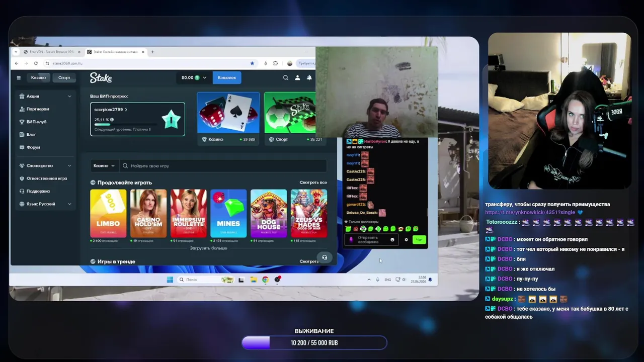Open the Zeus vs Hades game thumbnail

[x=309, y=213]
